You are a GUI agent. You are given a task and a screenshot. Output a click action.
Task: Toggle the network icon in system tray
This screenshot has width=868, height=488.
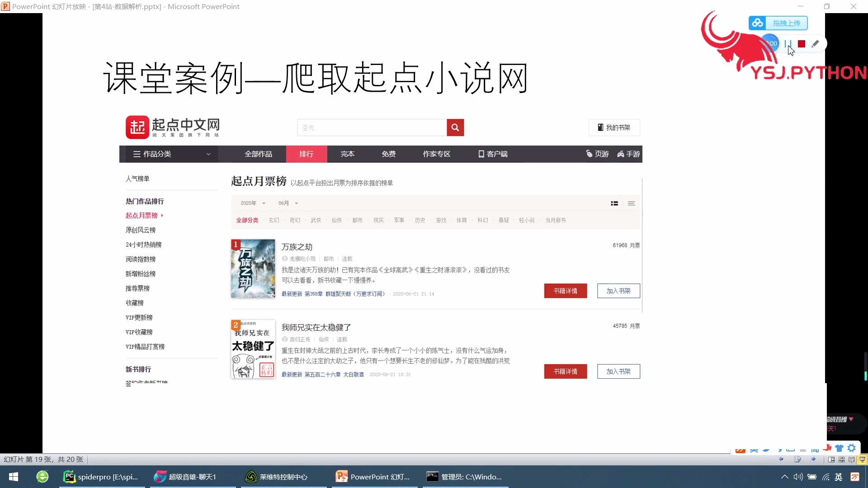826,477
